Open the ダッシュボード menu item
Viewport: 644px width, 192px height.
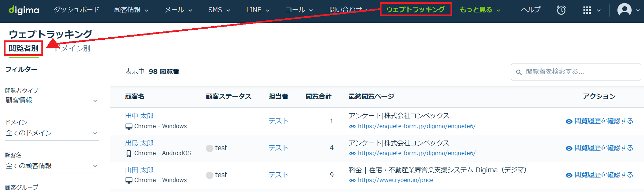point(77,10)
